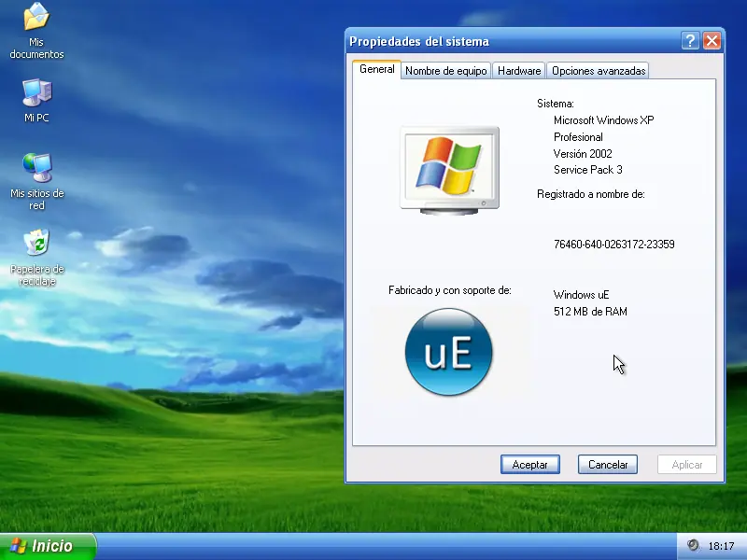Click the Fabricado y con soporte de label
This screenshot has width=747, height=560.
pos(450,290)
